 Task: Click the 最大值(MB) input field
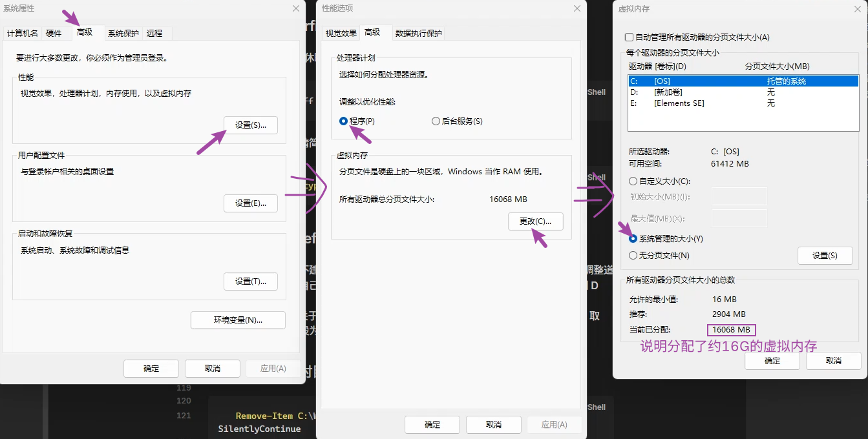[x=739, y=218]
